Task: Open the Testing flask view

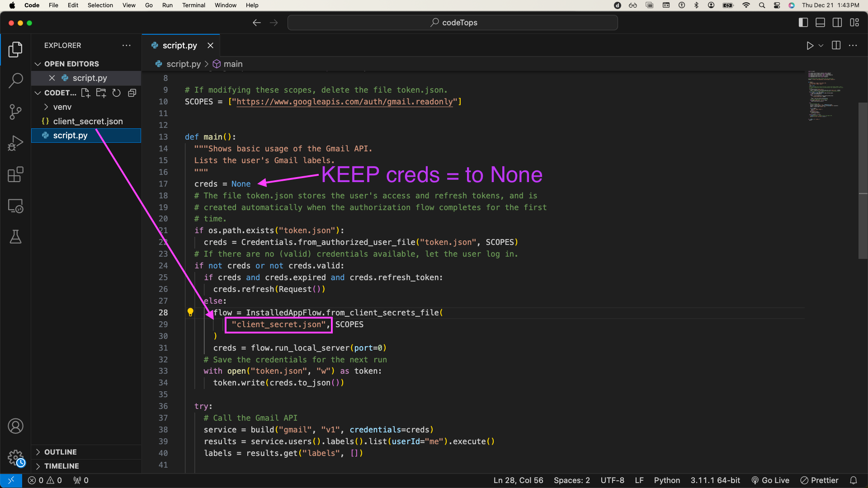Action: coord(15,237)
